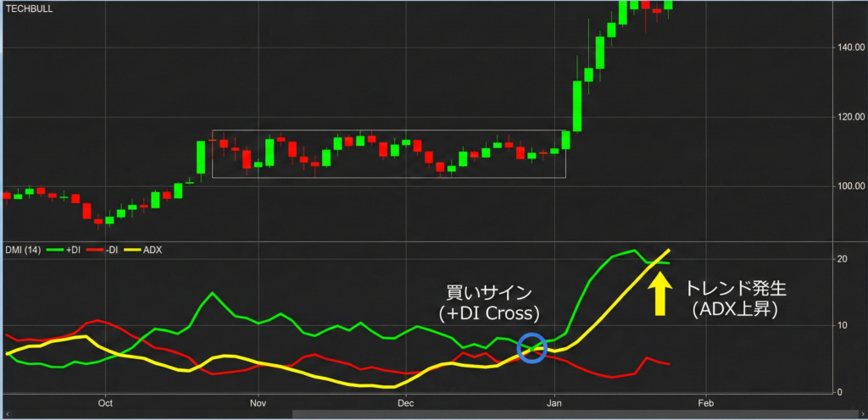Click the Dec label on time axis

(x=405, y=402)
